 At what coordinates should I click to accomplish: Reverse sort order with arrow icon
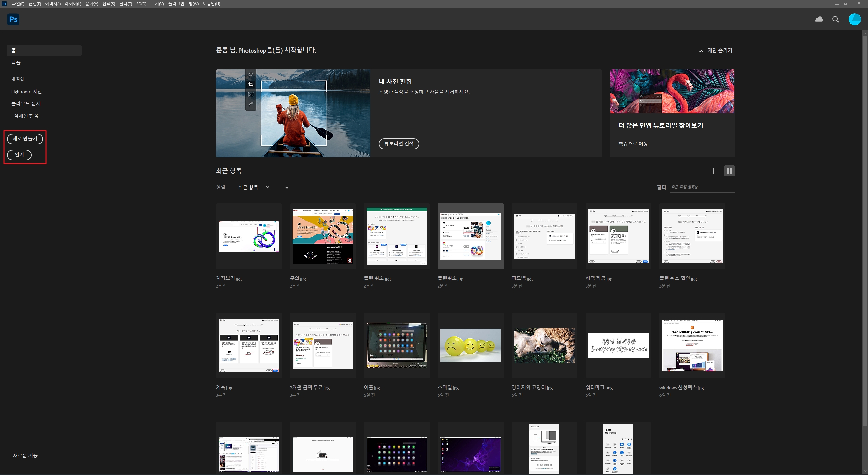pos(287,187)
